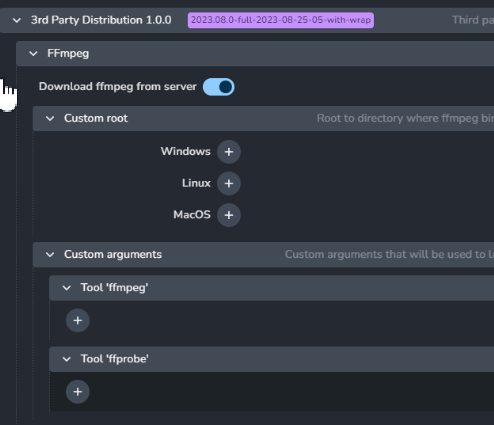
Task: Collapse the 3rd Party Distribution 1.0.0 section
Action: [17, 21]
